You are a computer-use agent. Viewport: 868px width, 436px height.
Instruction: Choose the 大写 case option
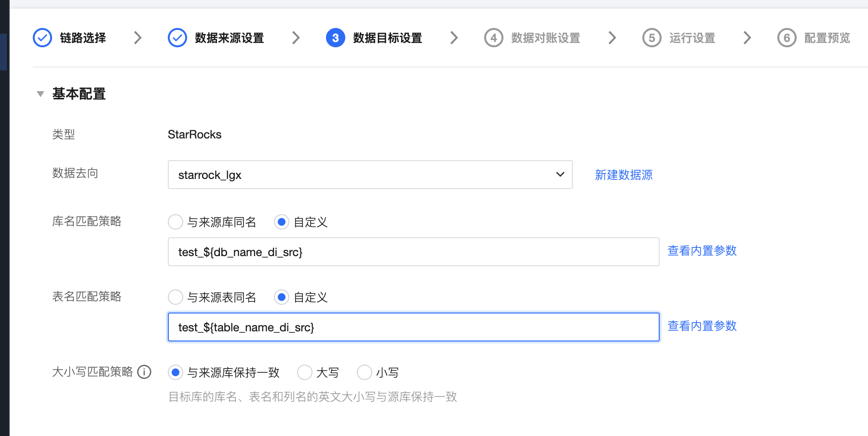pyautogui.click(x=305, y=372)
